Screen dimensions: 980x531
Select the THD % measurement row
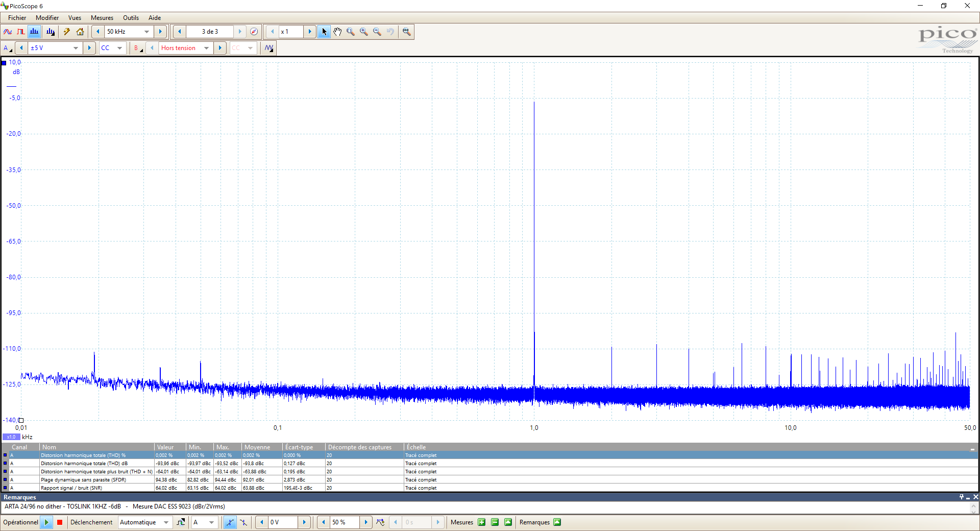(x=490, y=455)
